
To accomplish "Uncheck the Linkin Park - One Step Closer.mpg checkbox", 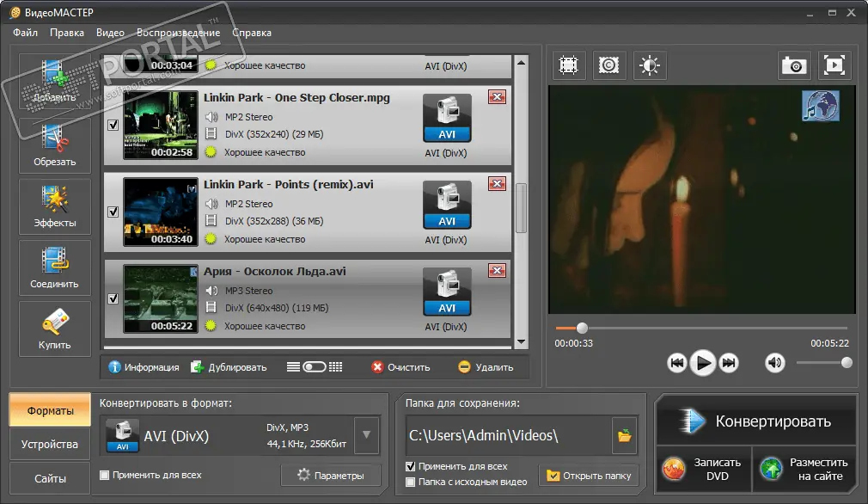I will 113,126.
